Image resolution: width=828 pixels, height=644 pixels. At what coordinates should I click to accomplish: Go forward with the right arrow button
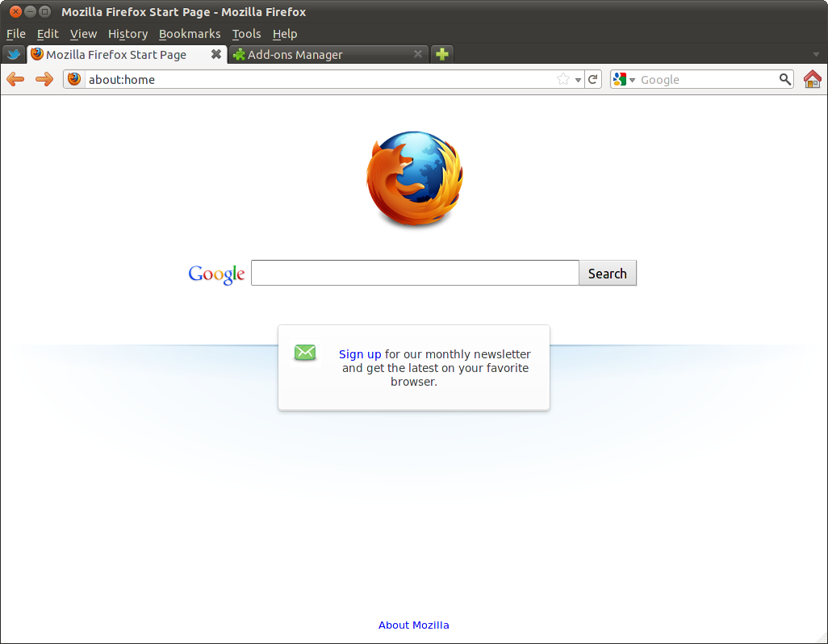point(44,80)
